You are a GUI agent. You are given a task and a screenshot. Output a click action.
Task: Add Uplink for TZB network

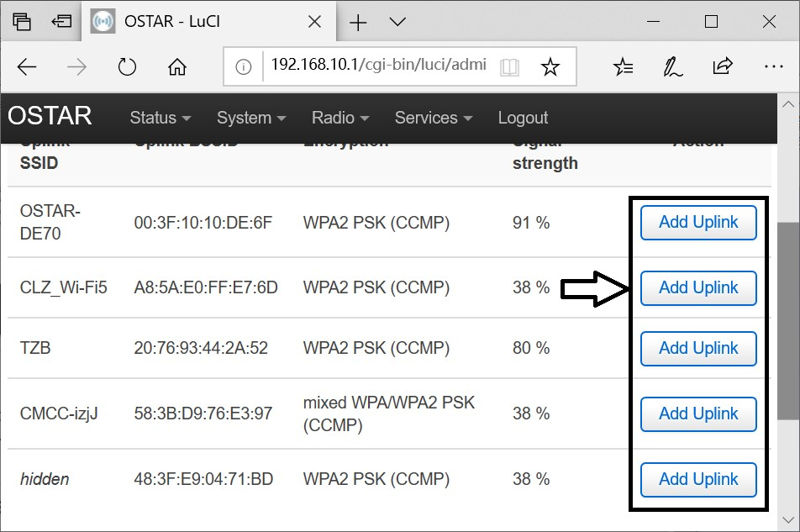pos(697,349)
